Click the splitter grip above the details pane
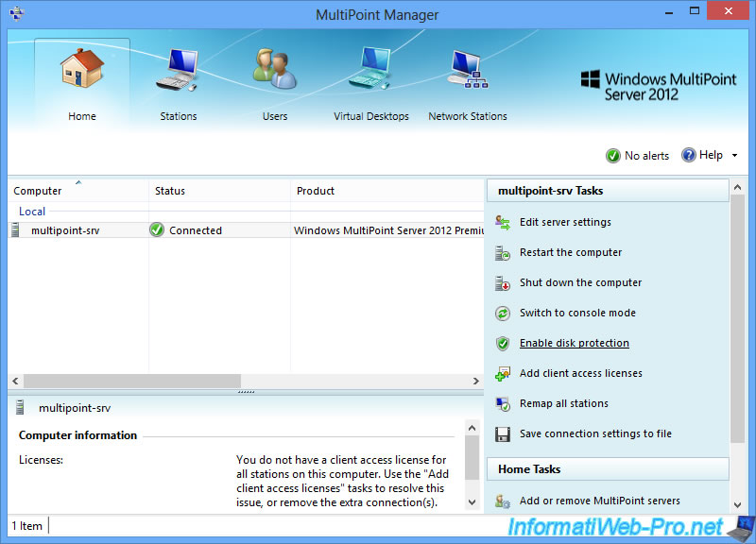The width and height of the screenshot is (756, 544). tap(246, 392)
